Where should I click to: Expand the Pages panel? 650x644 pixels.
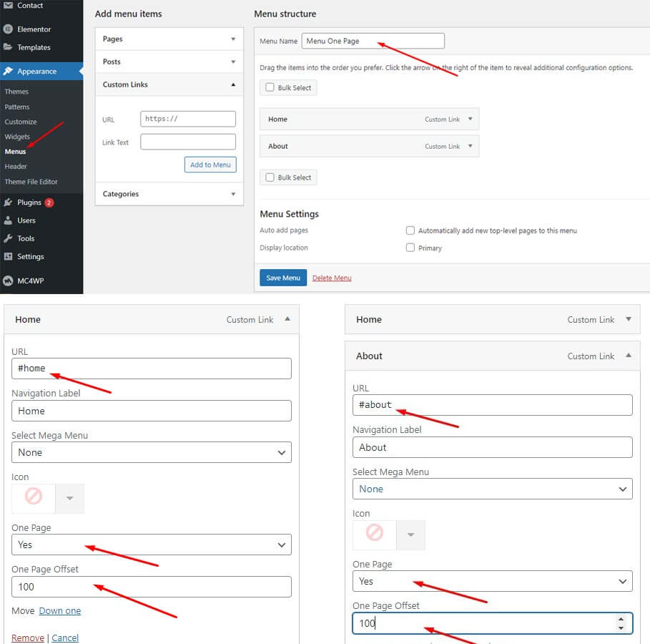click(x=233, y=39)
